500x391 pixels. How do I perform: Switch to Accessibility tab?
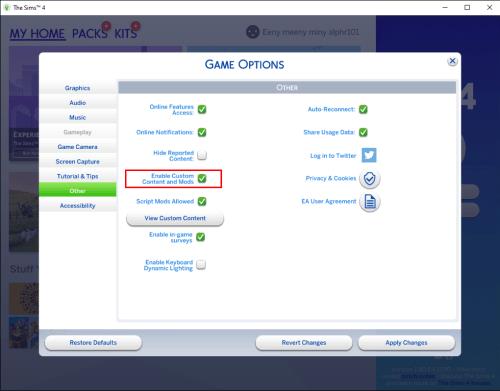(x=78, y=206)
